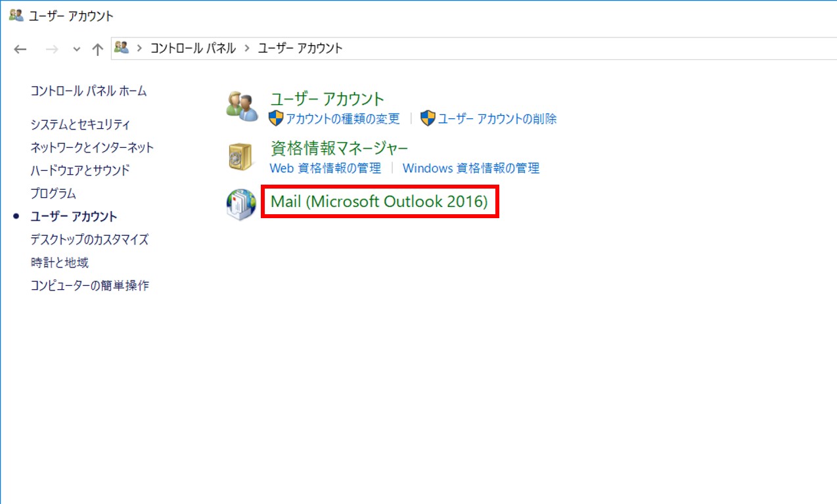Click the shield icon beside ユーザー アカウントの削除
Screen dimensions: 837x504
click(x=428, y=119)
